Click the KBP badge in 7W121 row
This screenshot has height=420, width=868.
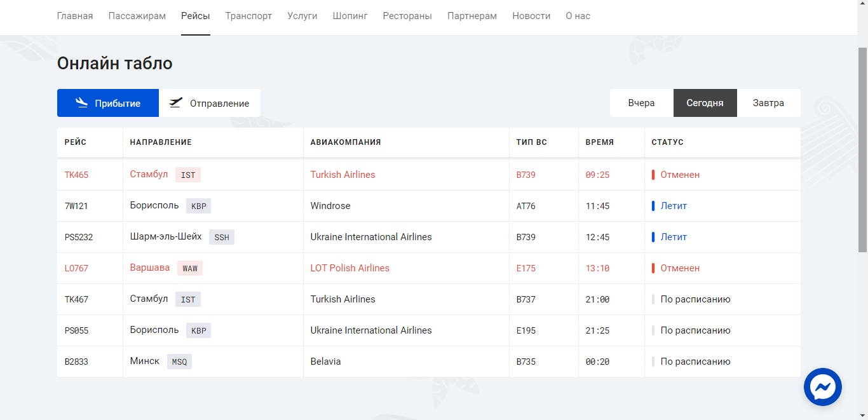199,206
